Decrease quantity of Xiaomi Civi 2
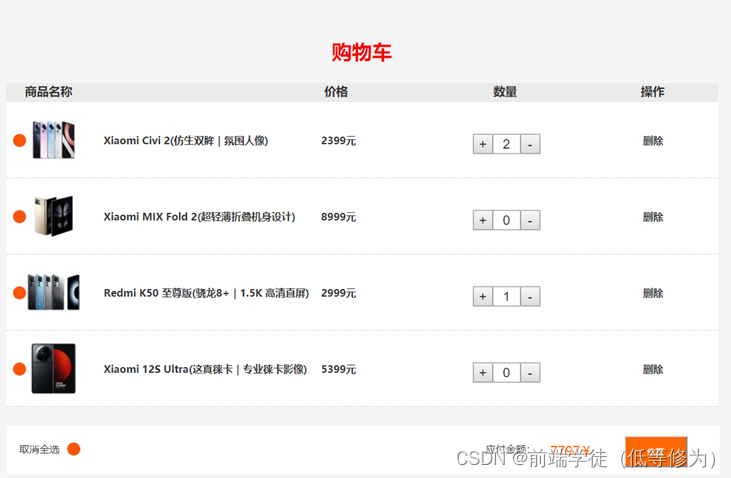Screen dimensions: 731x478 530,144
